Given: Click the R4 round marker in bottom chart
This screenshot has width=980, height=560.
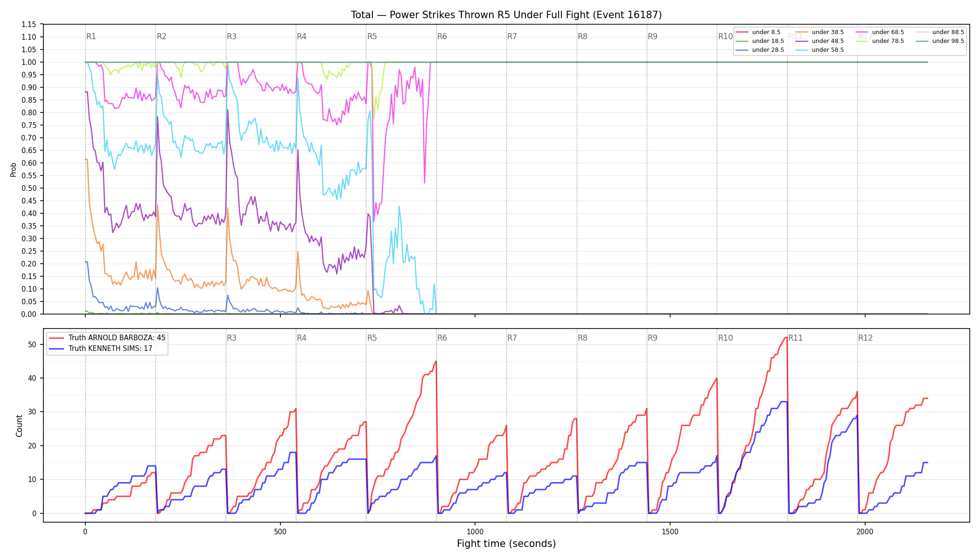Looking at the screenshot, I should pos(301,338).
